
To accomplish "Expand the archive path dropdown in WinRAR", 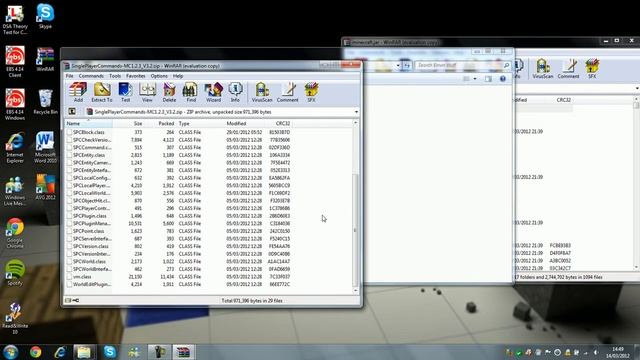I will click(x=356, y=112).
